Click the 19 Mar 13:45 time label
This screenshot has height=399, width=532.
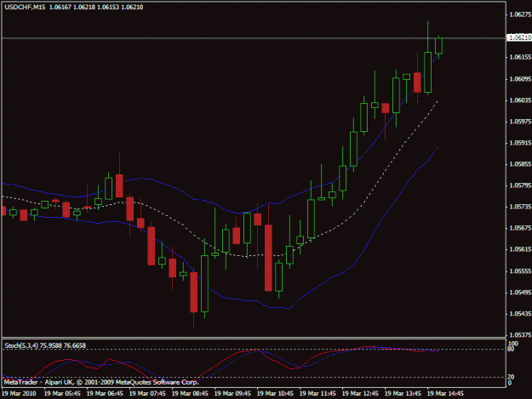(403, 394)
